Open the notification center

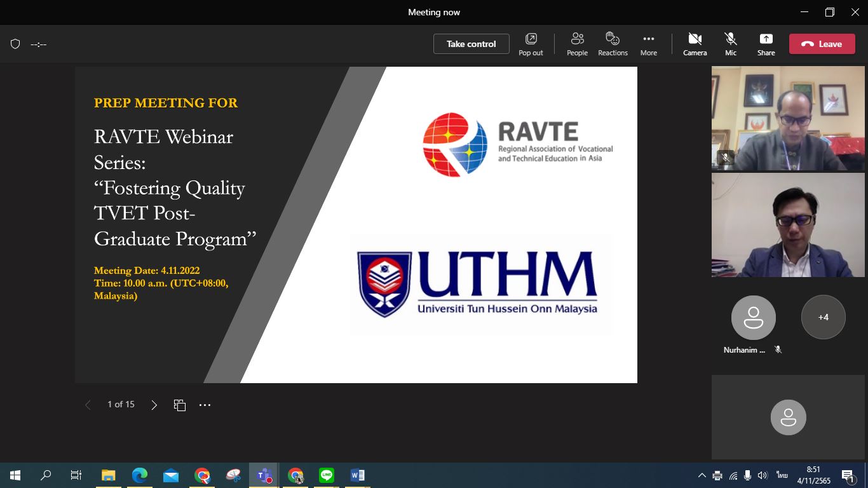click(848, 475)
